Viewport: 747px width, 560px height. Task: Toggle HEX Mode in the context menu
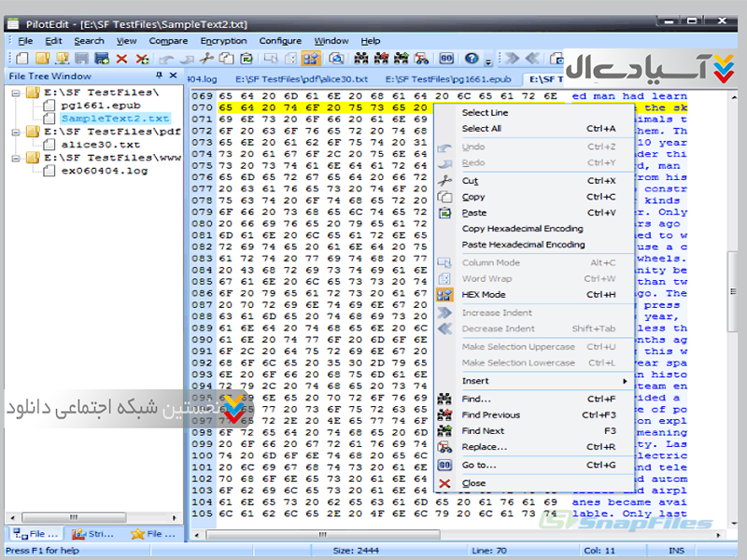pos(483,295)
